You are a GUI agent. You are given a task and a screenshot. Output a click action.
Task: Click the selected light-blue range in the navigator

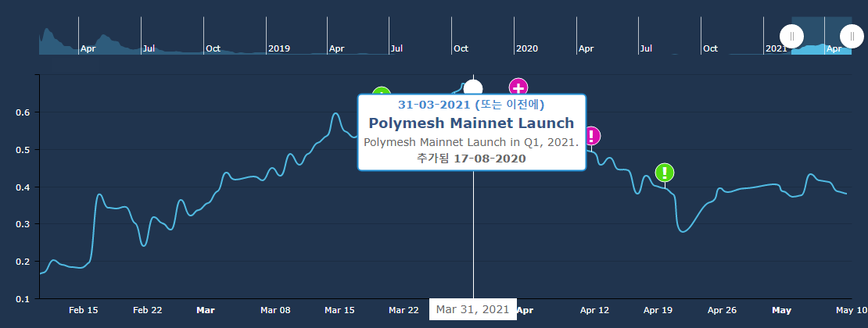(x=822, y=35)
